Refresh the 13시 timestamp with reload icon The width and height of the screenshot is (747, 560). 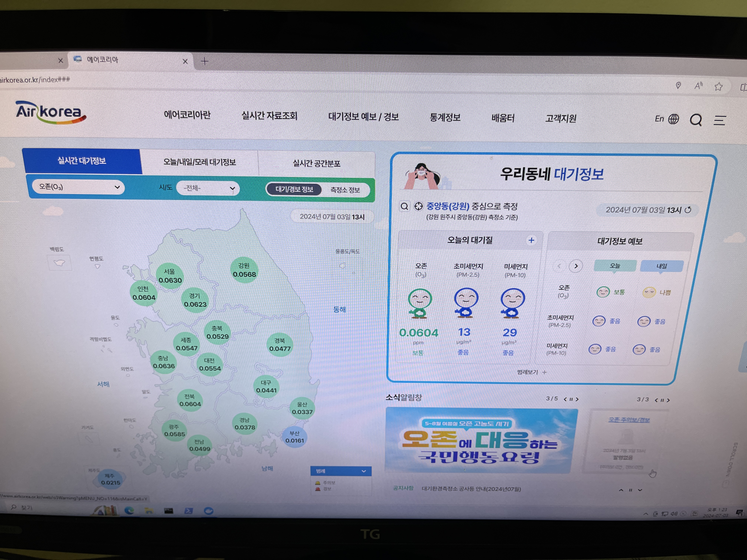(688, 210)
